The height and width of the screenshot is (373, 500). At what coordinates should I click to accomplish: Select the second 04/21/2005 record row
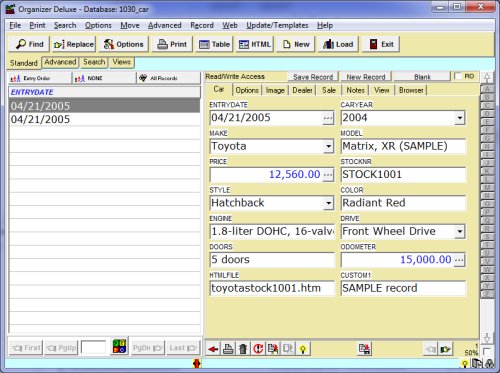tap(105, 119)
